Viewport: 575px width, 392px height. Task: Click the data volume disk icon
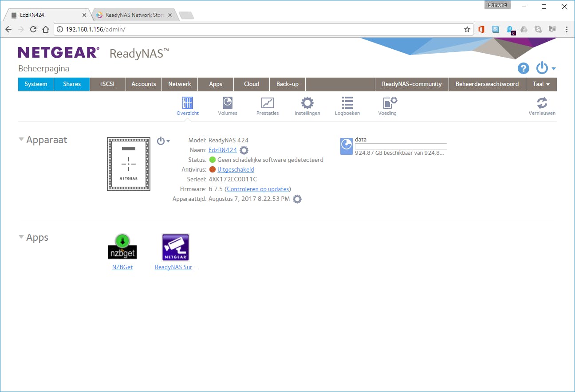[347, 146]
